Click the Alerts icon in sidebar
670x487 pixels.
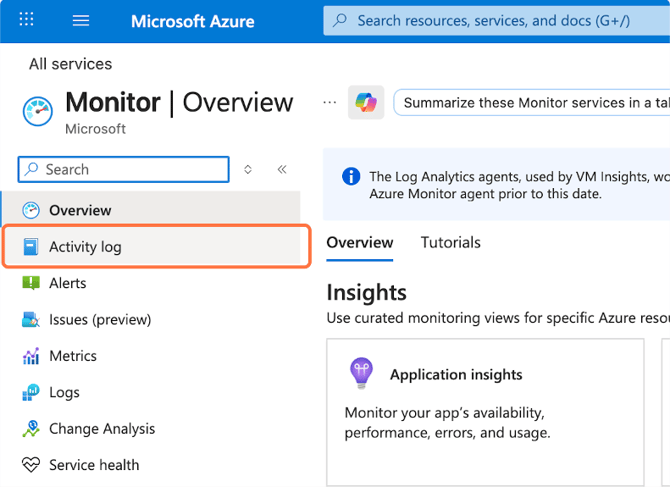tap(31, 283)
